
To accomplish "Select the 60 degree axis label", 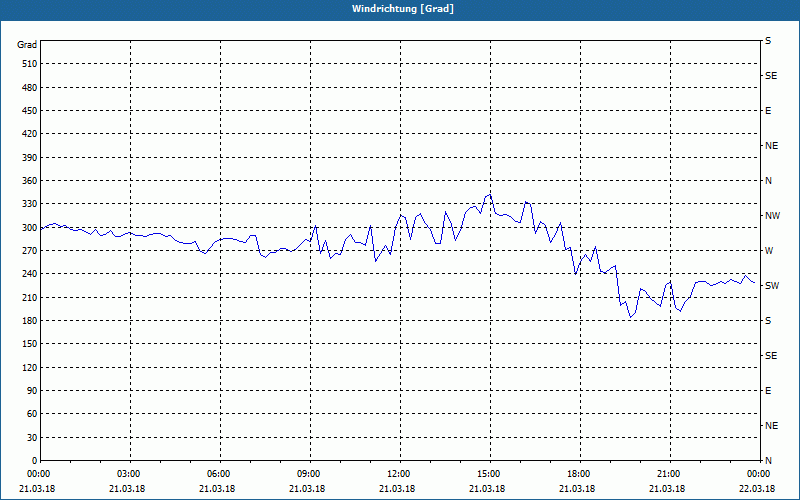I will pos(32,414).
